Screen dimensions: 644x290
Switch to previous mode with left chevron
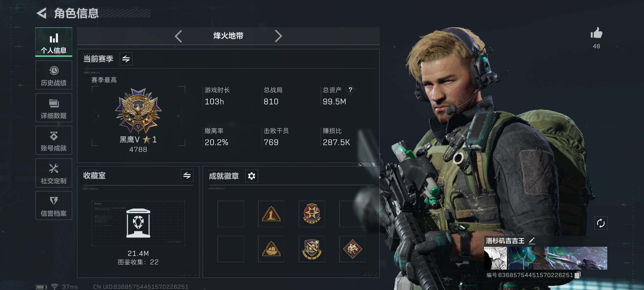(x=178, y=36)
